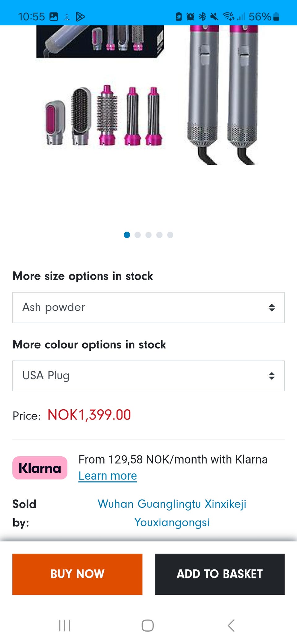297x644 pixels.
Task: Tap the Wi-Fi signal status icon
Action: coord(228,16)
